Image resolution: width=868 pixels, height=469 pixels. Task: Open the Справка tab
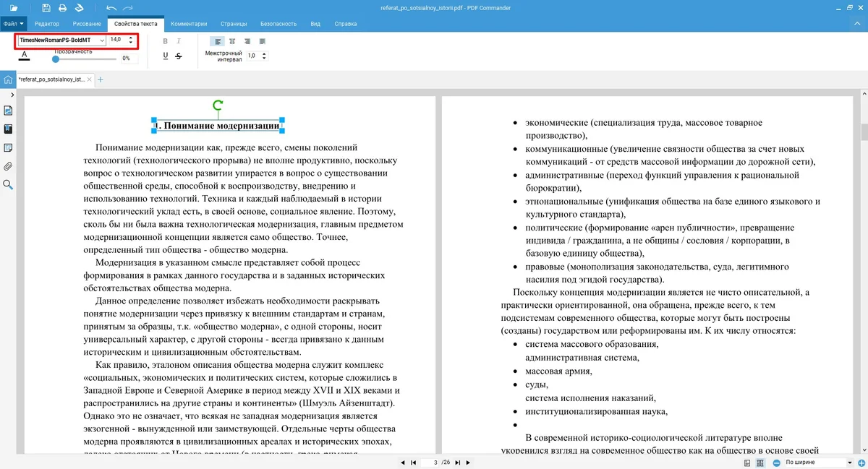tap(346, 24)
